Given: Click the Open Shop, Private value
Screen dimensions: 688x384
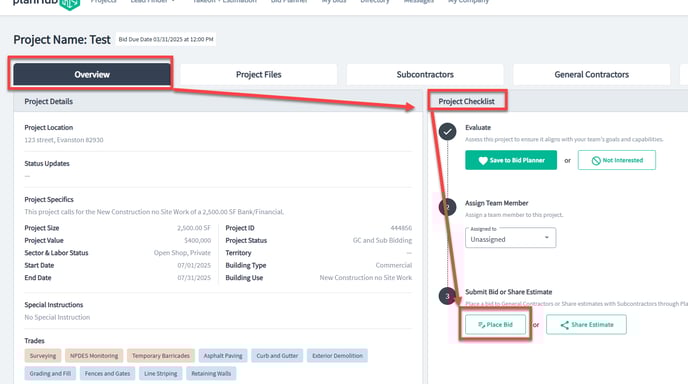Looking at the screenshot, I should point(182,253).
